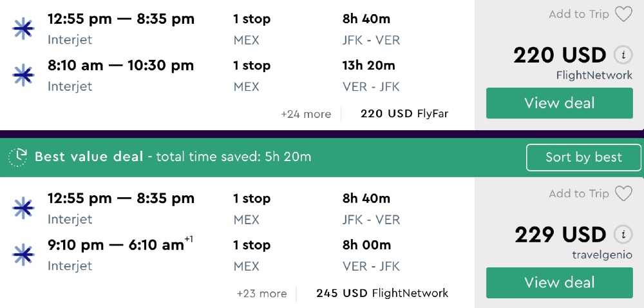Expand +24 more offers
Image resolution: width=644 pixels, height=308 pixels.
pos(306,114)
